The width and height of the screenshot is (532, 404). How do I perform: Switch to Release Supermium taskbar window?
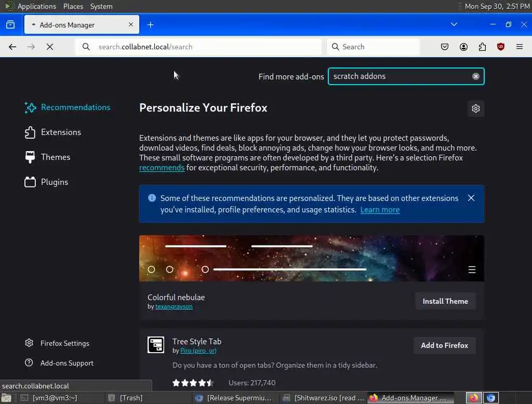[234, 398]
